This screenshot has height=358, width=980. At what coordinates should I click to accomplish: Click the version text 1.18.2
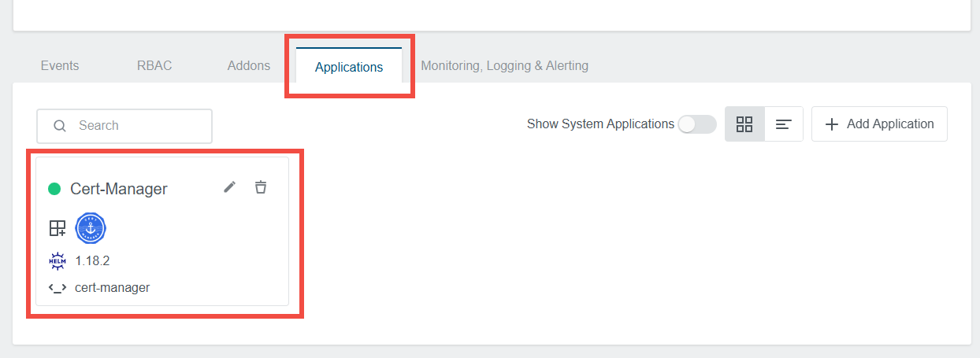[x=92, y=260]
